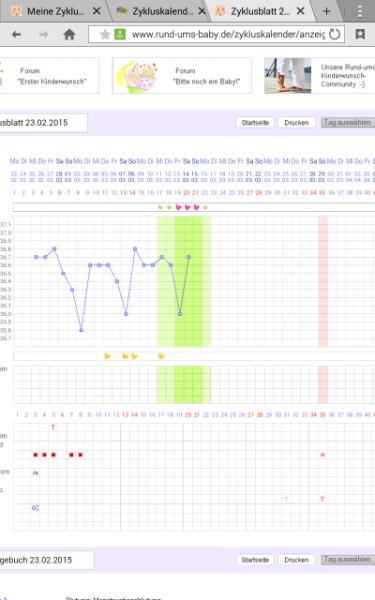Click the first green heart above temperature chart
This screenshot has width=375, height=600.
[160, 207]
